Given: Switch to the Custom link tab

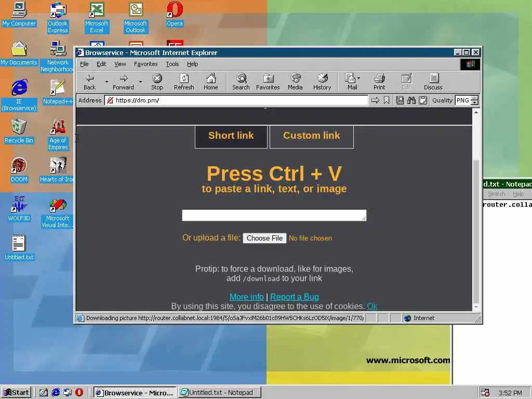Looking at the screenshot, I should (x=312, y=137).
